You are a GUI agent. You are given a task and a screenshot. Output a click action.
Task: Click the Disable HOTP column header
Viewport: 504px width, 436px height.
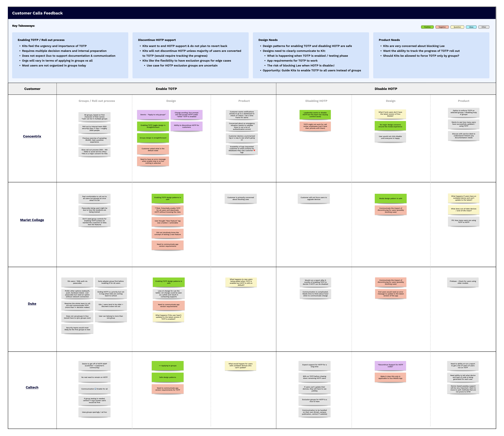click(386, 89)
